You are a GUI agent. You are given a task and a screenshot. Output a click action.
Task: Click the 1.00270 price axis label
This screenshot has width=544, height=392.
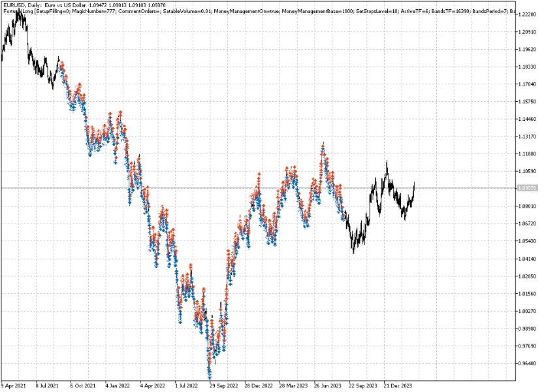[x=528, y=311]
